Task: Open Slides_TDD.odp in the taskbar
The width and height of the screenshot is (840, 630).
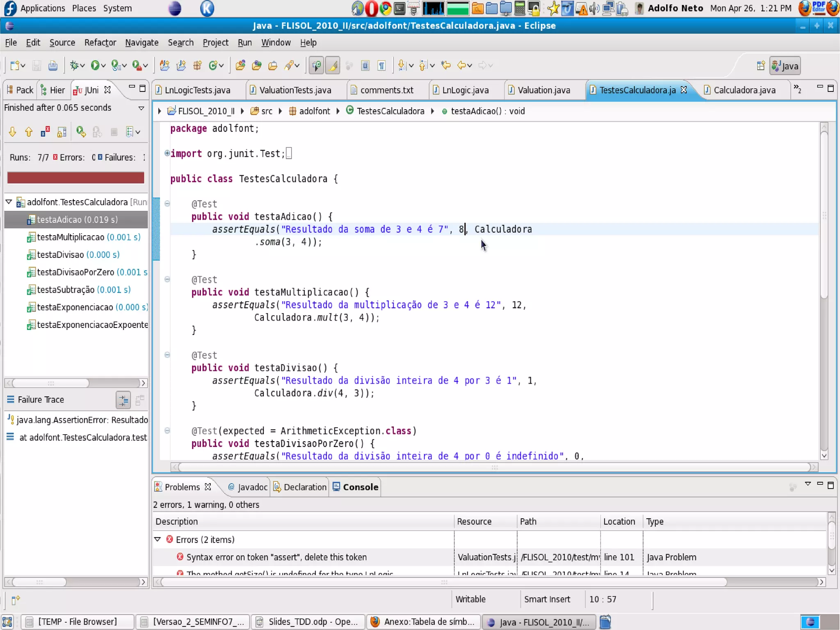Action: click(308, 622)
